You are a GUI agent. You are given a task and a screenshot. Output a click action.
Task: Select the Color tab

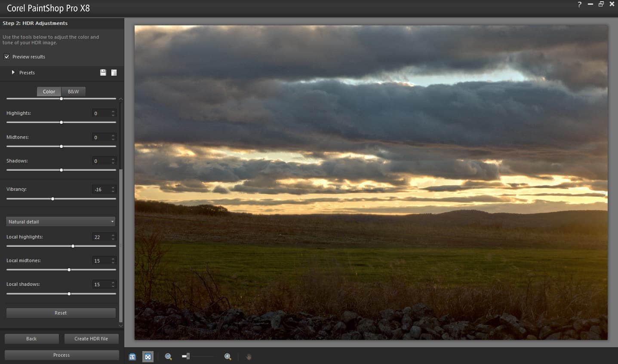pos(49,92)
